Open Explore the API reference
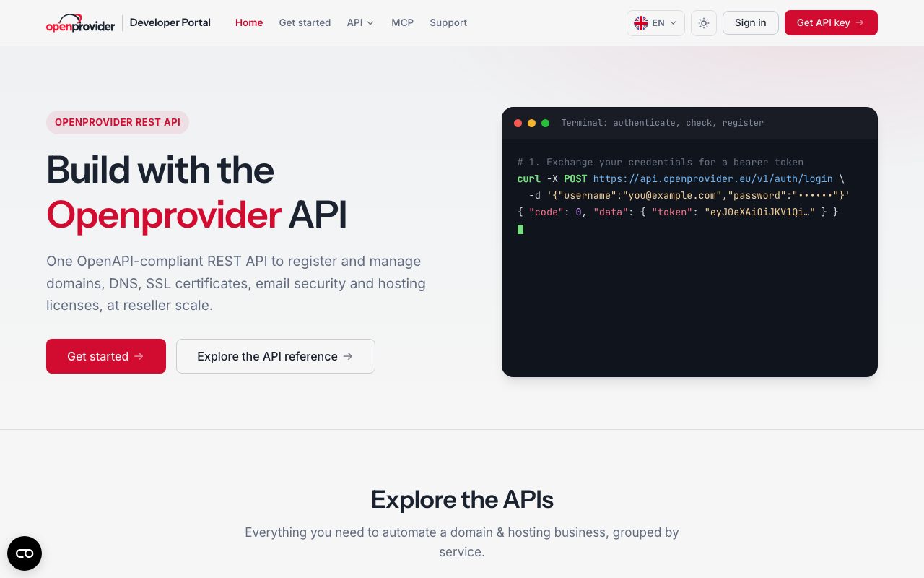 (x=276, y=356)
